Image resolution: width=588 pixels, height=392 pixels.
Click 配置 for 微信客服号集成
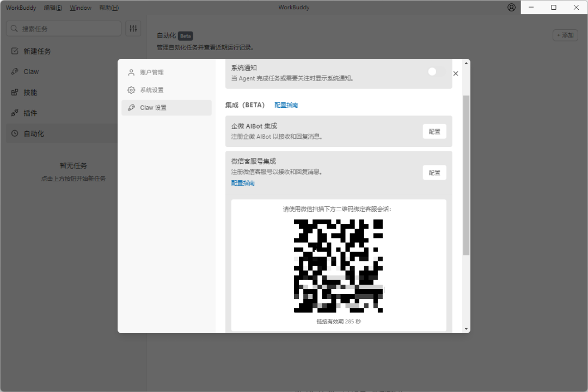pyautogui.click(x=434, y=173)
